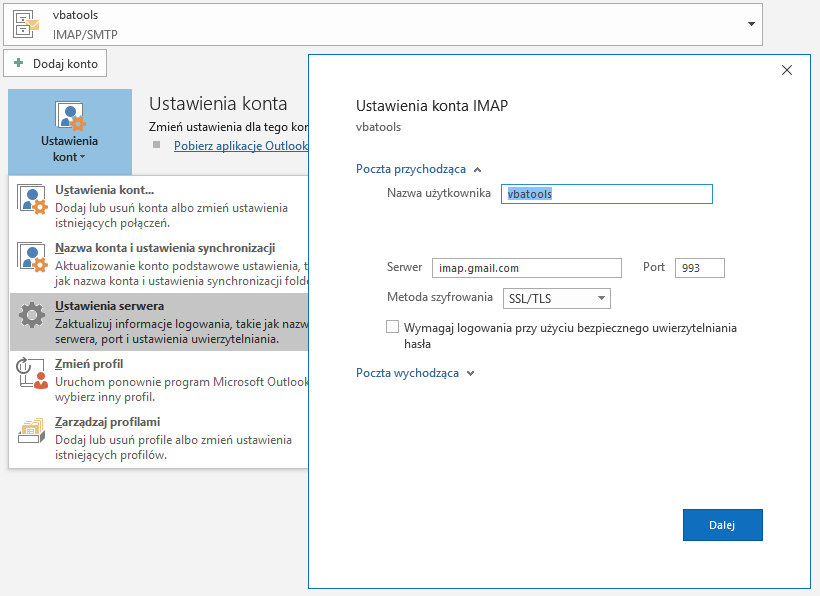
Task: Choose Nazwa konta i ustawienia synchronizacji
Action: [x=159, y=264]
